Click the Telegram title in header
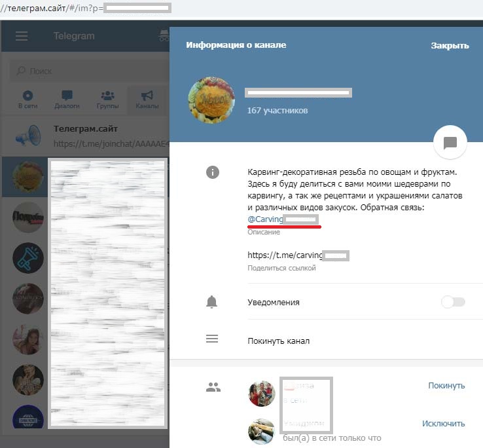The image size is (483, 448). 74,36
